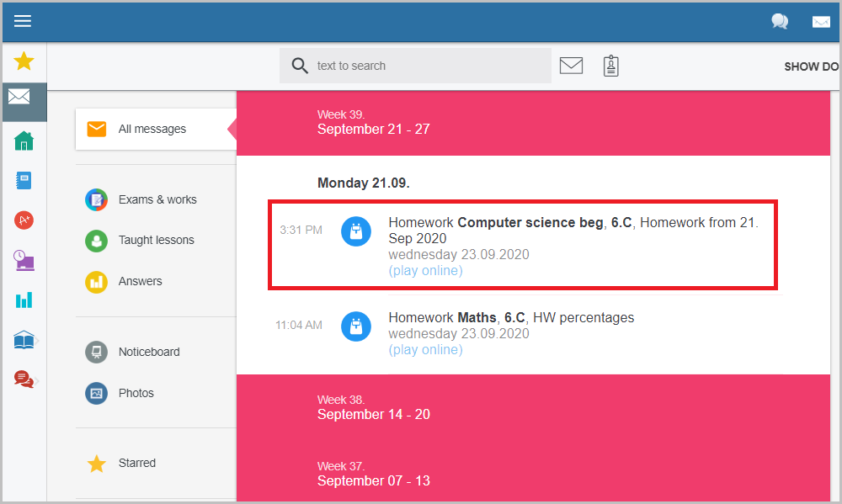
Task: Open the open book icon in sidebar
Action: [24, 340]
